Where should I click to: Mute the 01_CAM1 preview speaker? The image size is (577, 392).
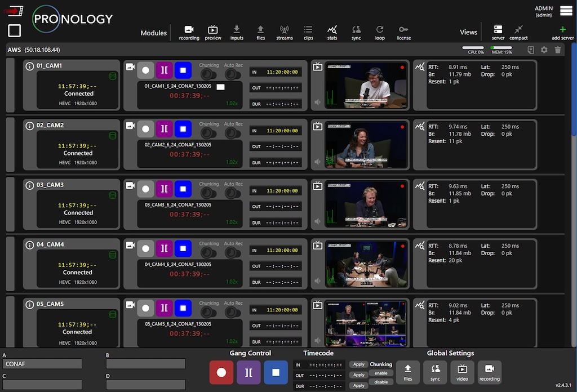[x=317, y=102]
